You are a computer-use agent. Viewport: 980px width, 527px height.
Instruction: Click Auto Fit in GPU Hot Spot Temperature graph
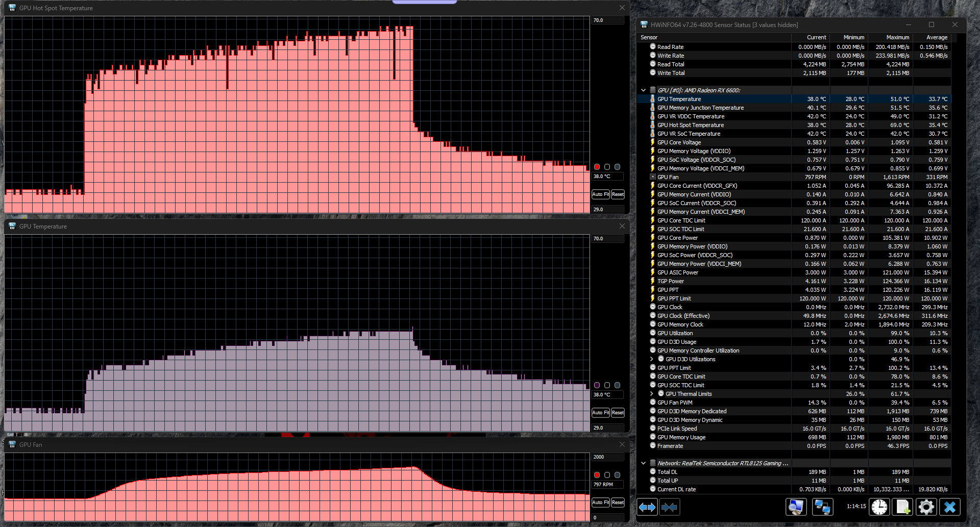click(600, 194)
